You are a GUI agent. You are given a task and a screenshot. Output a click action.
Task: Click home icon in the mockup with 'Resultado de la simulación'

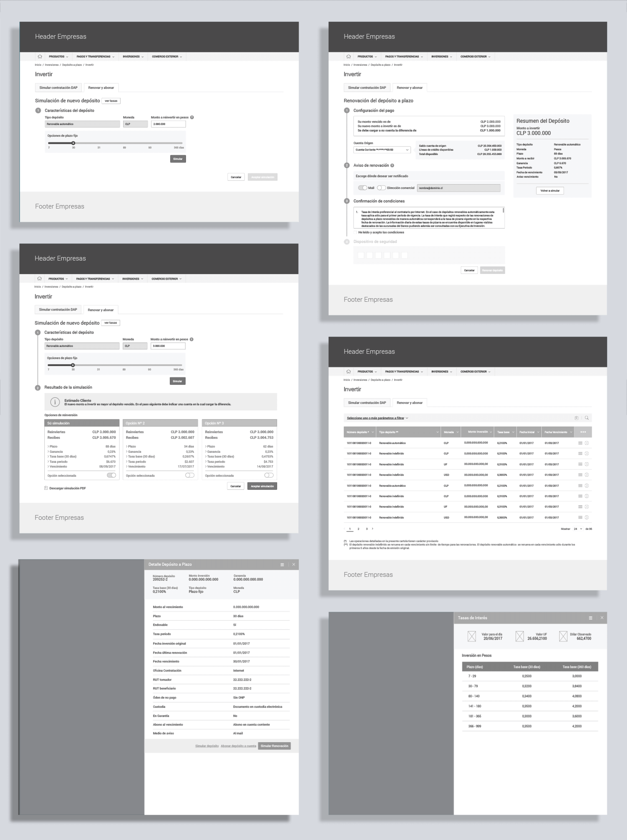[x=39, y=279]
